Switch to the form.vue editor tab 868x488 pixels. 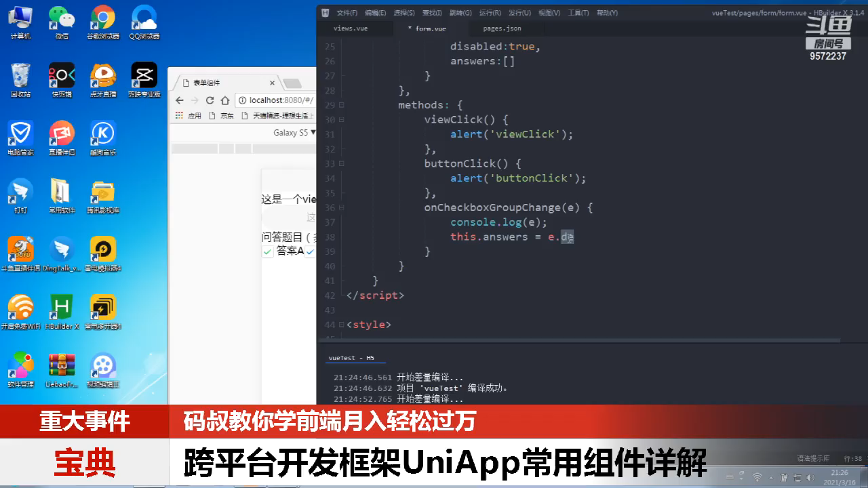click(x=430, y=28)
